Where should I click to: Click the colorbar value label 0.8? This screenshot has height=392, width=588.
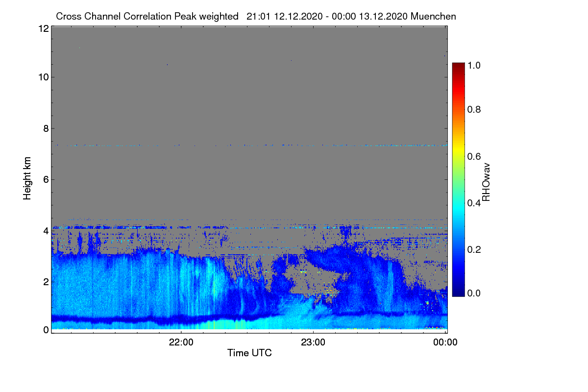474,109
